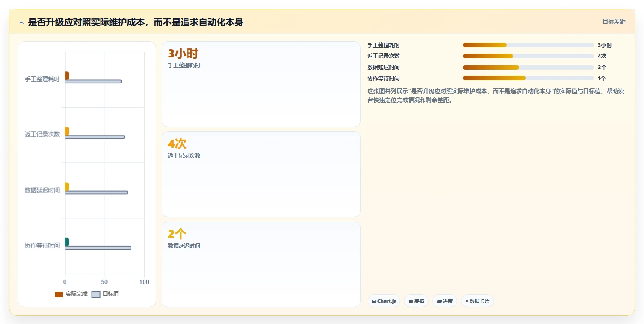Toggle the 实际完成 legend entry
This screenshot has height=324, width=644.
71,294
